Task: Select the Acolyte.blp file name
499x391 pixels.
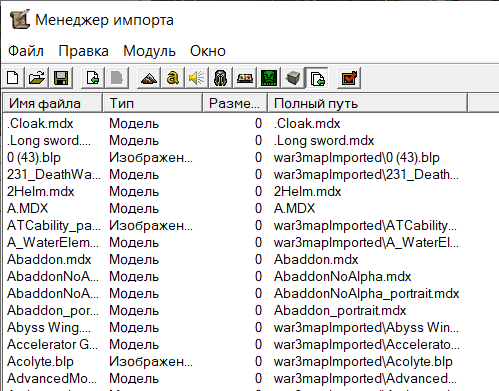Action: (40, 362)
